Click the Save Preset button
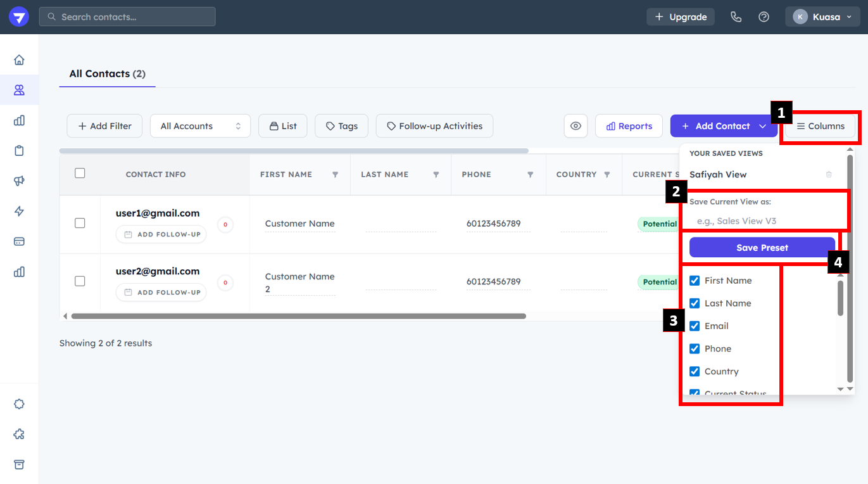The height and width of the screenshot is (484, 868). click(x=762, y=248)
